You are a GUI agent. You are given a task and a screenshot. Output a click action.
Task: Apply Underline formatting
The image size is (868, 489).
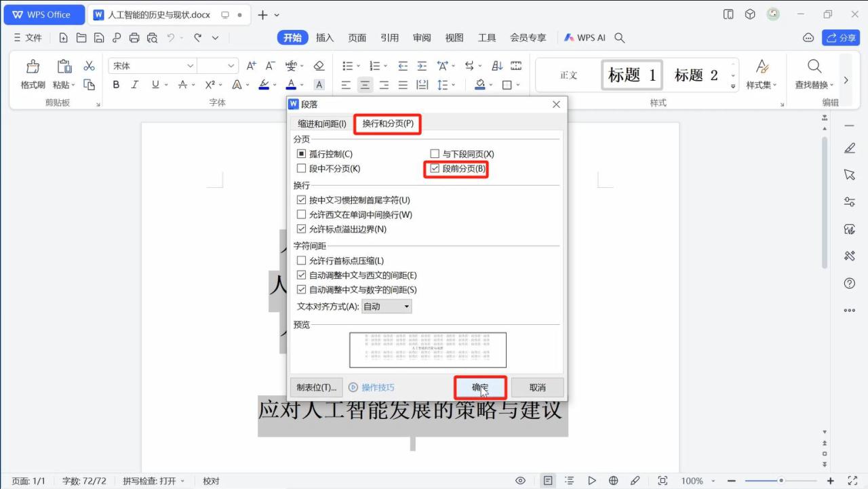[x=155, y=85]
